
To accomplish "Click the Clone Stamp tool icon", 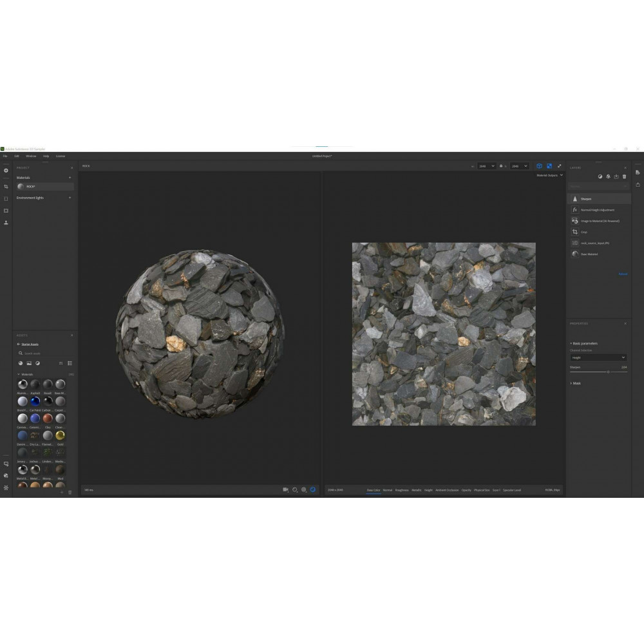I will [6, 222].
